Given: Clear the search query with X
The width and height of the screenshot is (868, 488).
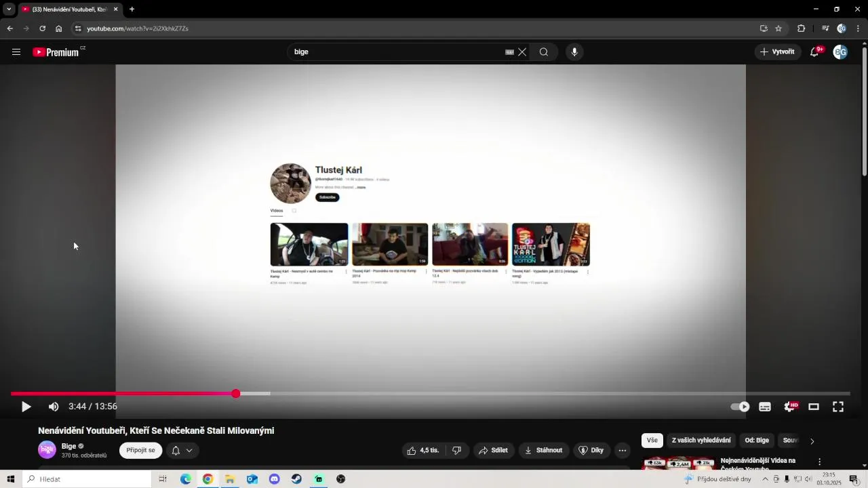Looking at the screenshot, I should (522, 52).
